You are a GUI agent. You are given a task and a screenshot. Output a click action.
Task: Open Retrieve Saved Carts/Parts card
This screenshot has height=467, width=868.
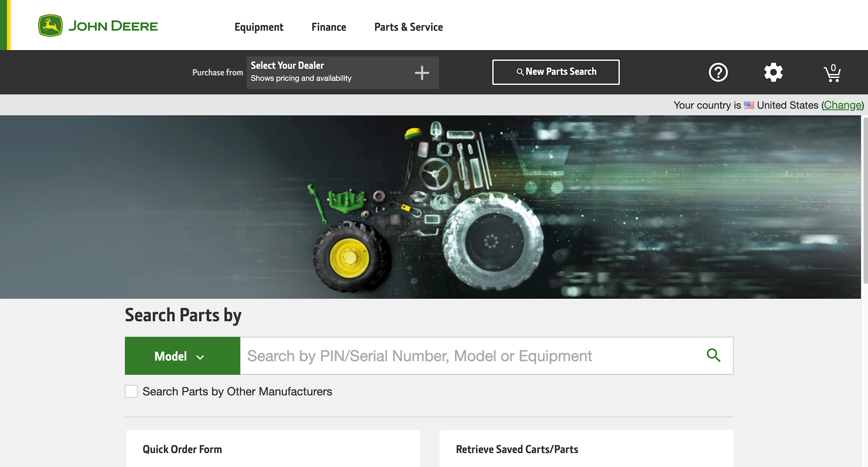tap(586, 449)
